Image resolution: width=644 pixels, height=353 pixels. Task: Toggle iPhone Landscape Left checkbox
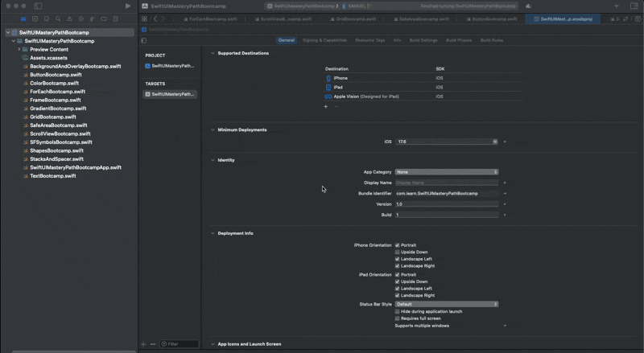click(x=397, y=259)
